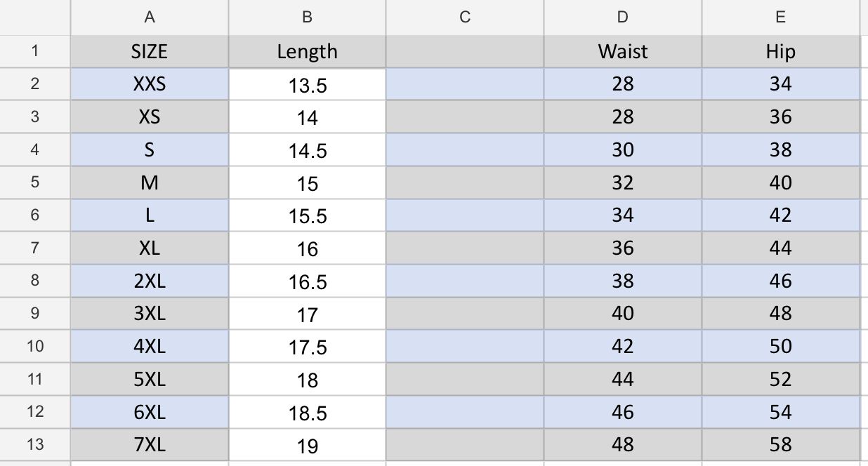Click the select-all corner box

[35, 18]
